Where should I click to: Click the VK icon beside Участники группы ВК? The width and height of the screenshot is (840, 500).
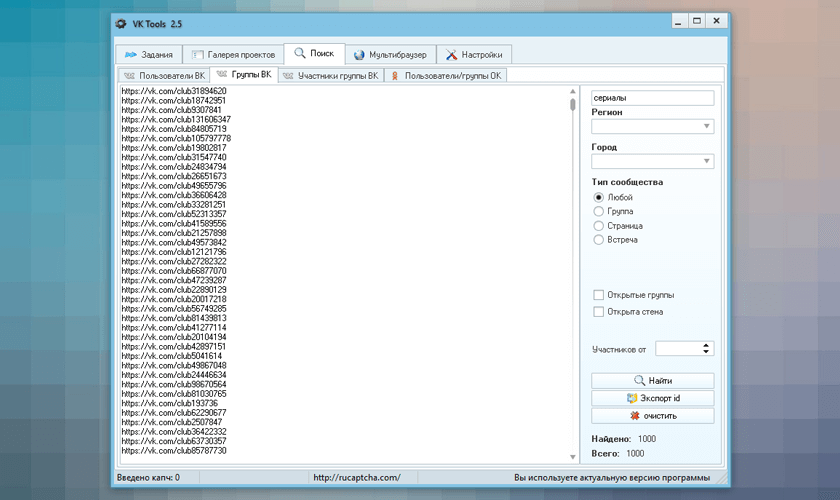point(288,75)
